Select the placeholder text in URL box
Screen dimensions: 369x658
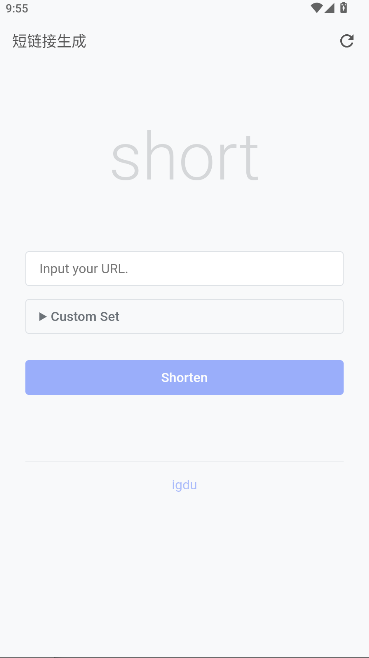pyautogui.click(x=84, y=269)
